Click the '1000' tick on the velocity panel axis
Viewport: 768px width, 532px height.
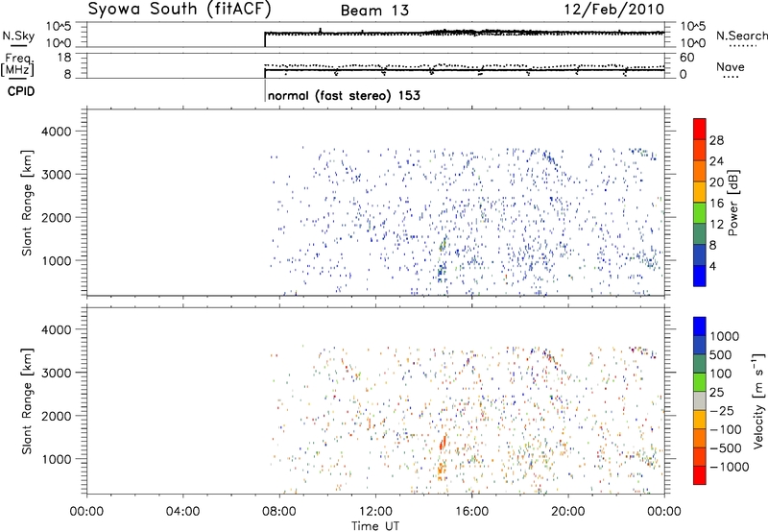[x=57, y=459]
